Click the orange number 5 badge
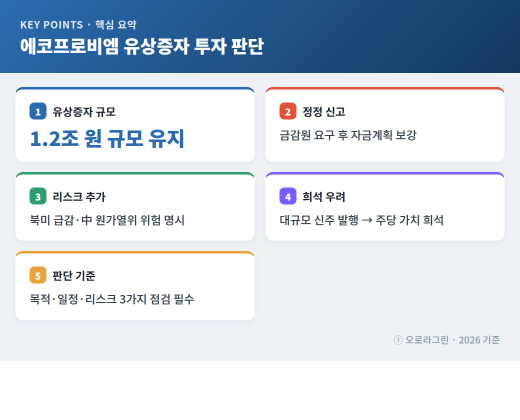The height and width of the screenshot is (420, 520). (38, 275)
